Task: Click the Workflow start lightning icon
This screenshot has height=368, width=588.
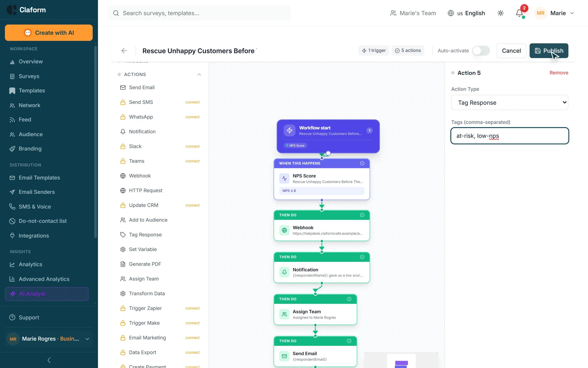Action: 289,130
